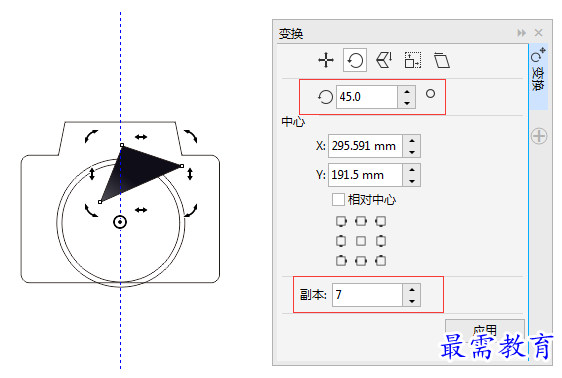Click the triangle's bottom-left node
562x378 pixels.
(x=100, y=202)
